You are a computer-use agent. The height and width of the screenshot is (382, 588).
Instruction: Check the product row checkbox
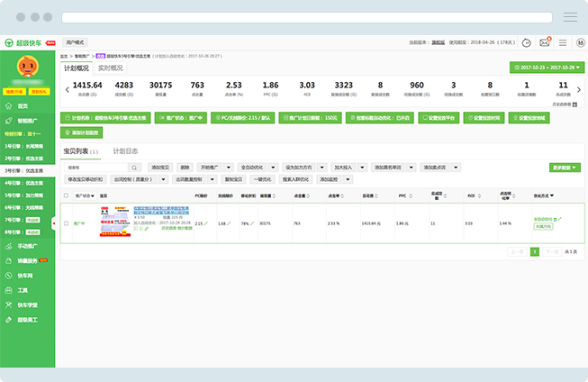click(x=66, y=223)
